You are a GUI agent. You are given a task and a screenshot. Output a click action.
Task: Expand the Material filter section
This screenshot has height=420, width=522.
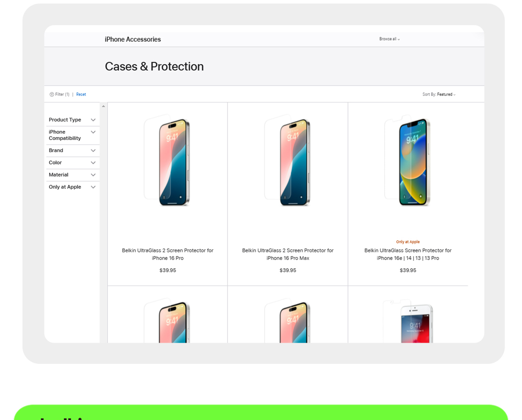click(73, 175)
